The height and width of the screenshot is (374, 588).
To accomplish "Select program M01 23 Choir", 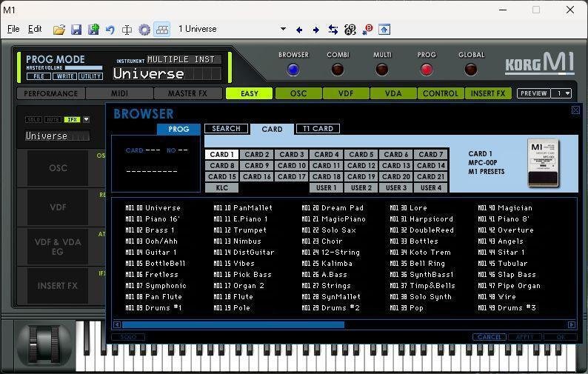I will [322, 241].
